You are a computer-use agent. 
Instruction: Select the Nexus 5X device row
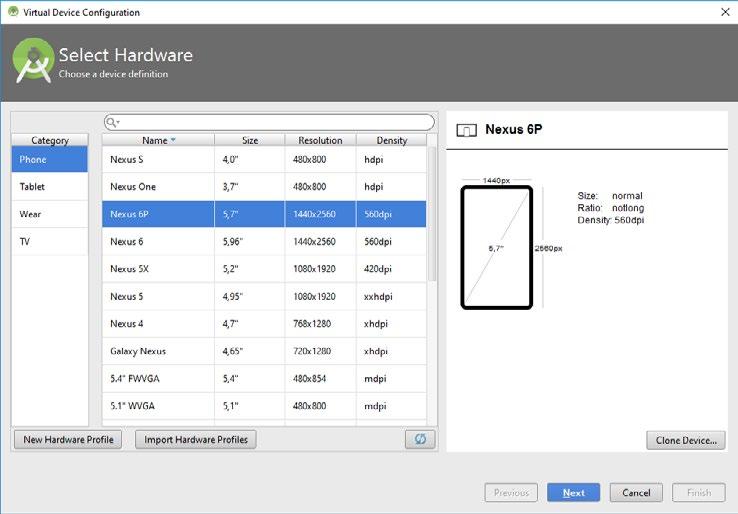pos(264,269)
